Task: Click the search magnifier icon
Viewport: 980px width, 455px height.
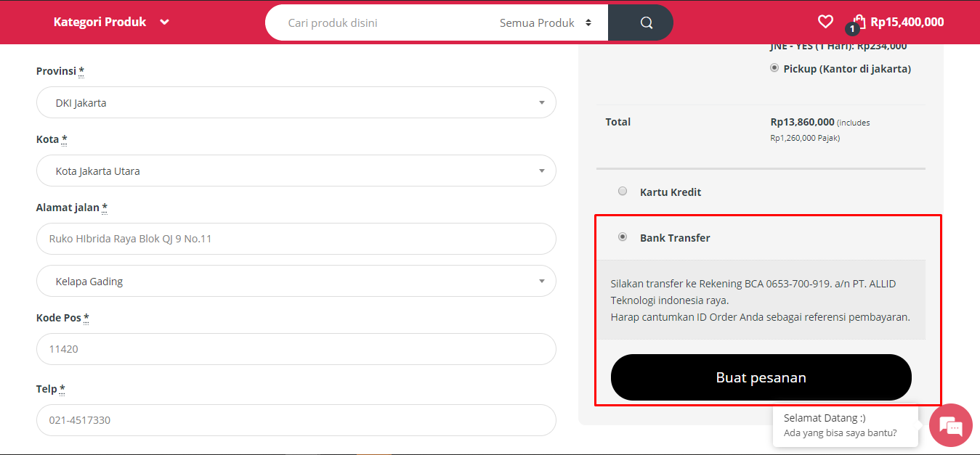Action: click(x=646, y=22)
